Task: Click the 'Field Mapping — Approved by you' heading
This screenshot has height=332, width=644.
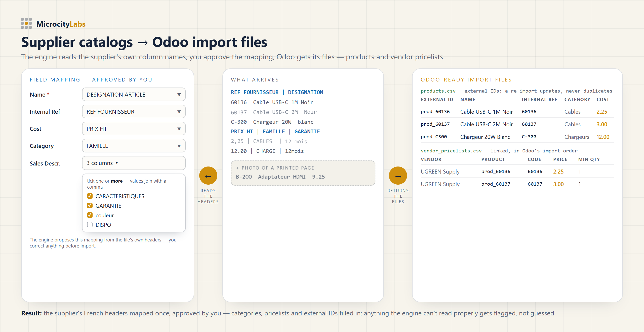Action: [91, 80]
